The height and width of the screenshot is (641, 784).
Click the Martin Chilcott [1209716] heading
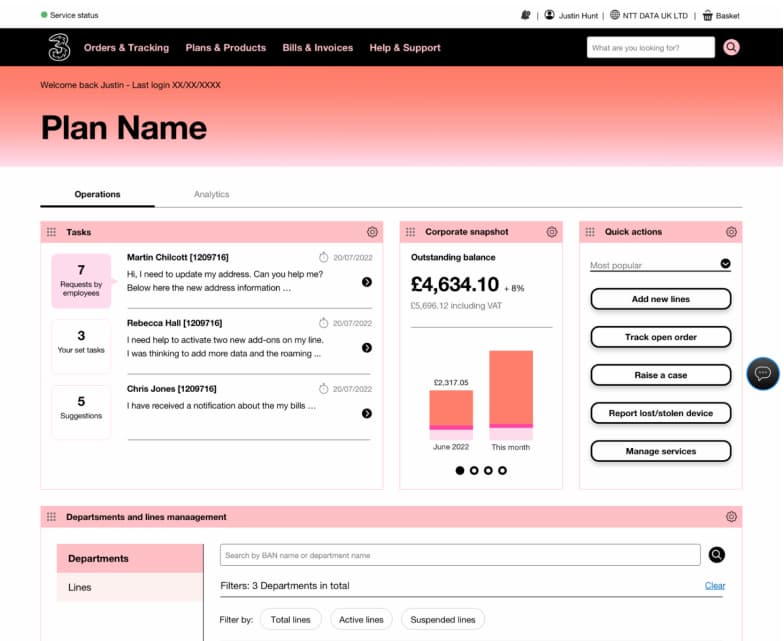(x=178, y=257)
